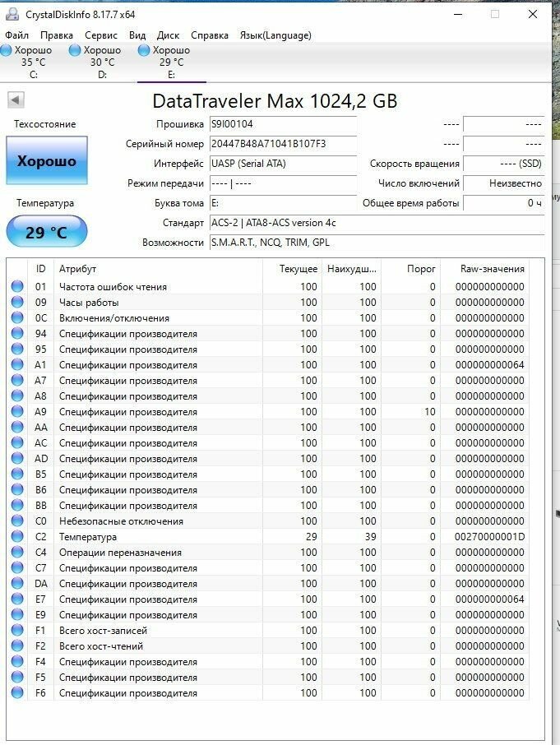Click status icon of row A1
Viewport: 560px width, 745px height.
(17, 365)
